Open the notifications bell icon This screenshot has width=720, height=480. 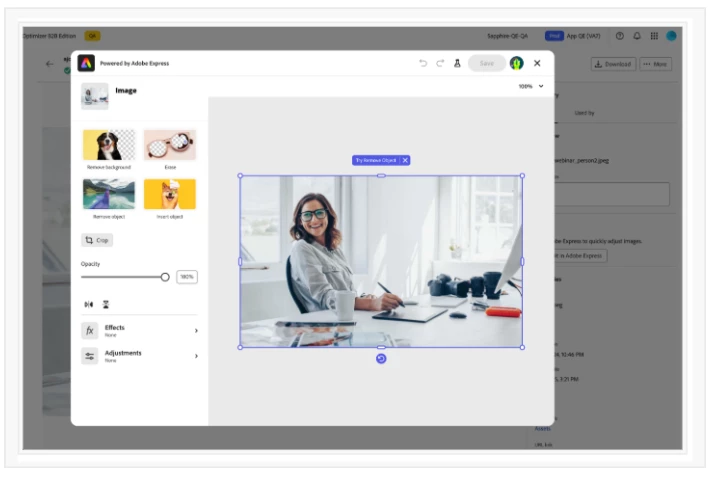(x=637, y=36)
